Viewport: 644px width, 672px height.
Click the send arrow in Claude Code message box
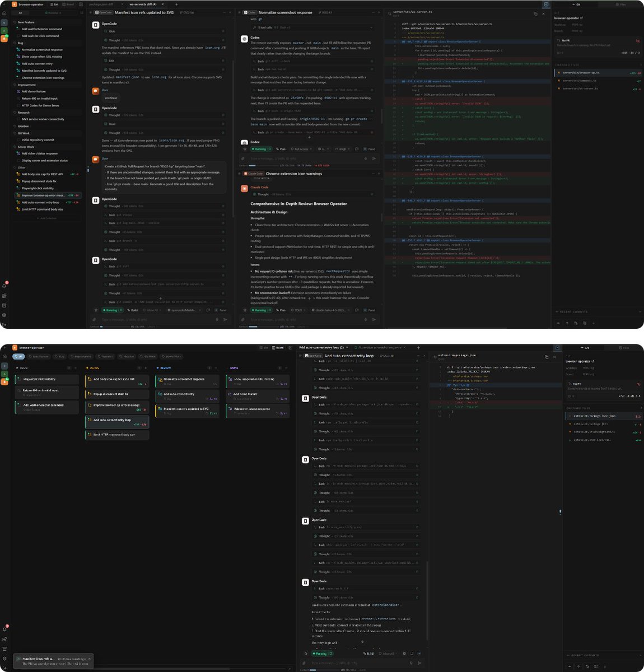375,319
